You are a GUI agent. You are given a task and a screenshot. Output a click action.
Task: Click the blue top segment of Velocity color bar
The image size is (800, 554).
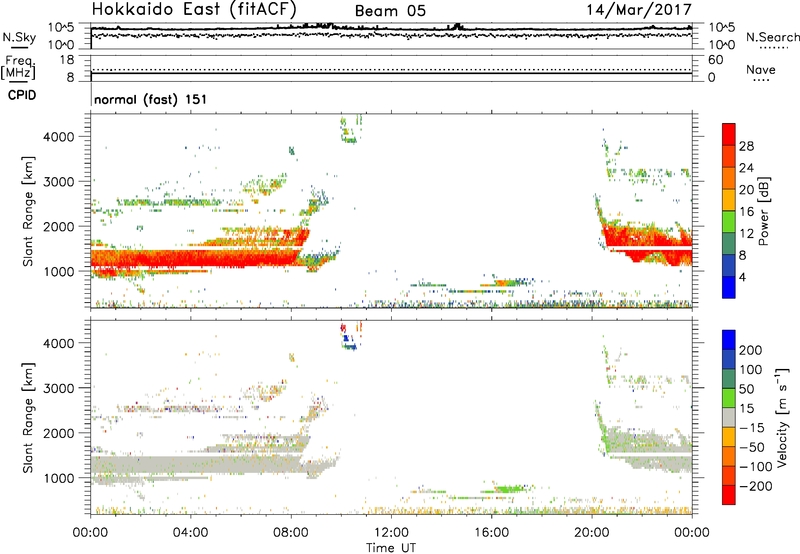pos(729,340)
